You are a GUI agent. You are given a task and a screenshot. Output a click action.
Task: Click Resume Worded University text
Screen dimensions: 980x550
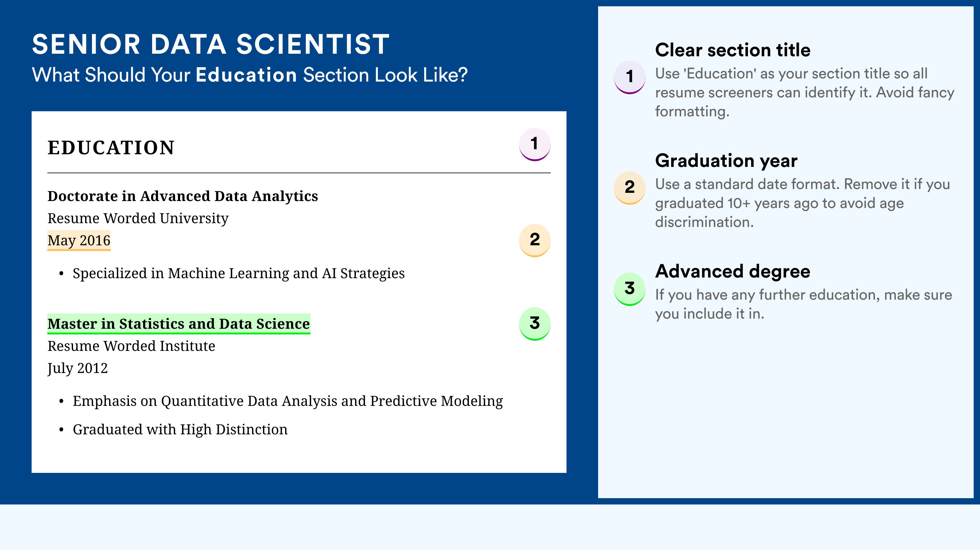138,218
